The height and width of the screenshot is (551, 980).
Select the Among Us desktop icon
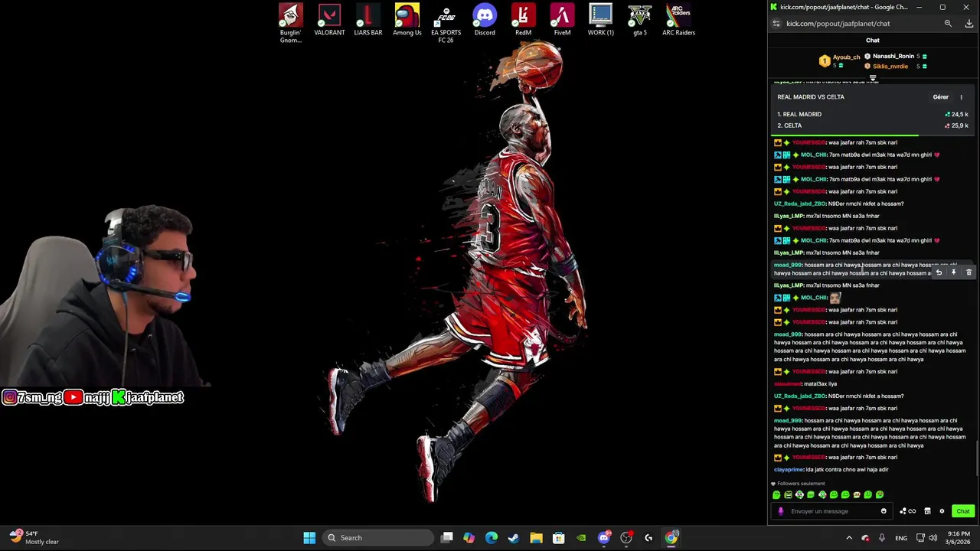coord(407,20)
